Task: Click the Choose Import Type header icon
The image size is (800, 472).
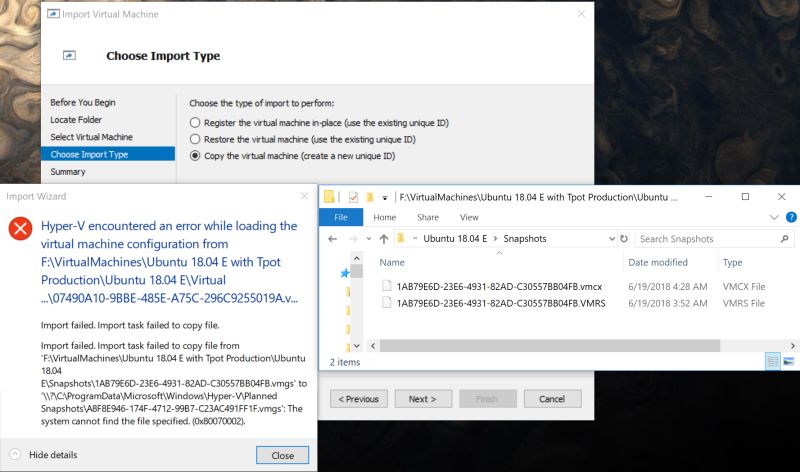Action: pyautogui.click(x=69, y=55)
